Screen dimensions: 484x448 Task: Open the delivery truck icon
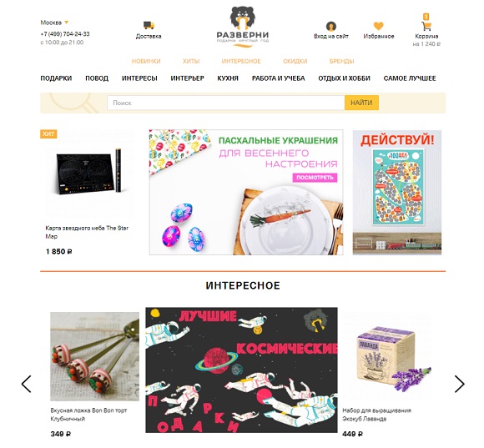click(x=149, y=25)
